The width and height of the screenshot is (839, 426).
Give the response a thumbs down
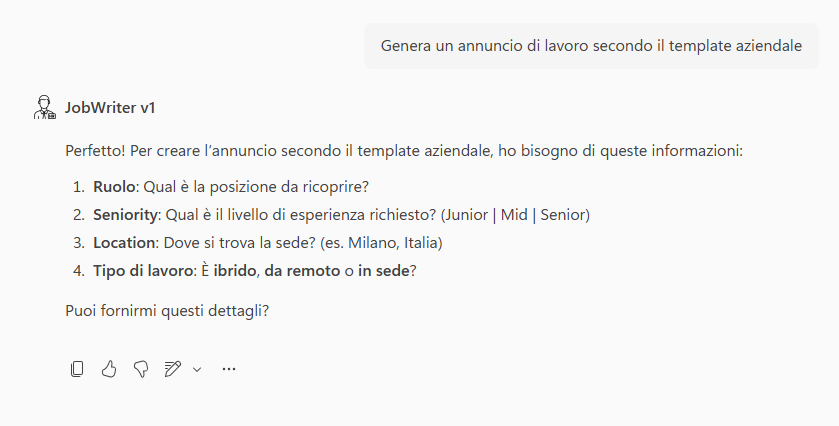point(141,369)
